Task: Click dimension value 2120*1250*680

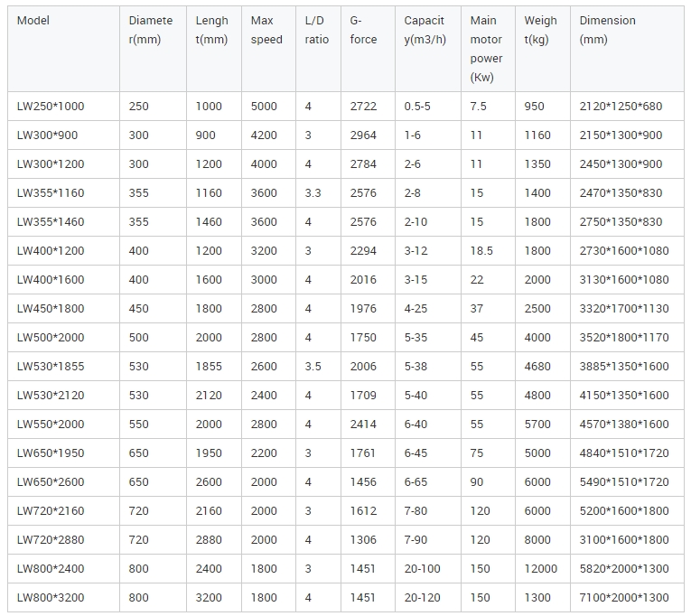Action: tap(621, 107)
